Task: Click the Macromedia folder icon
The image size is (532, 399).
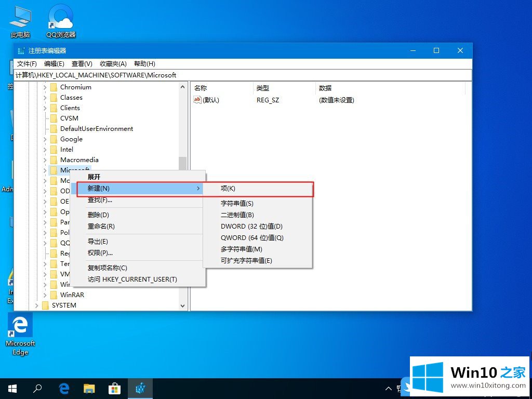Action: point(54,160)
